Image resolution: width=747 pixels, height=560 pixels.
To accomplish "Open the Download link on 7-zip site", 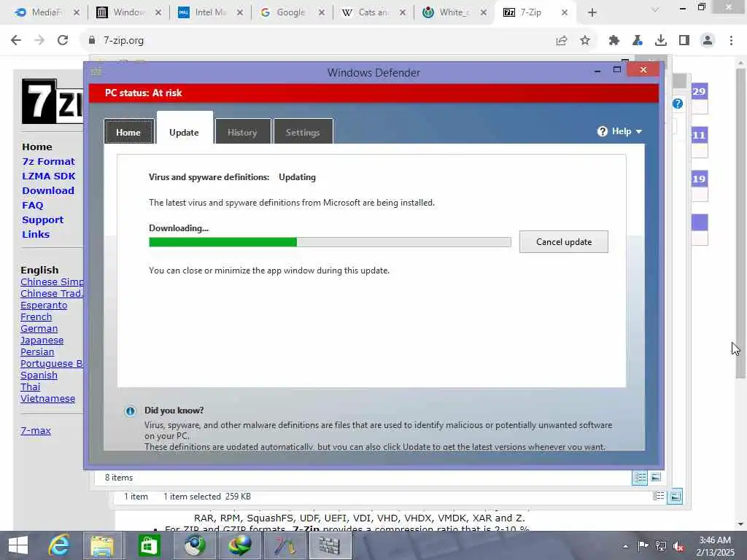I will [48, 190].
